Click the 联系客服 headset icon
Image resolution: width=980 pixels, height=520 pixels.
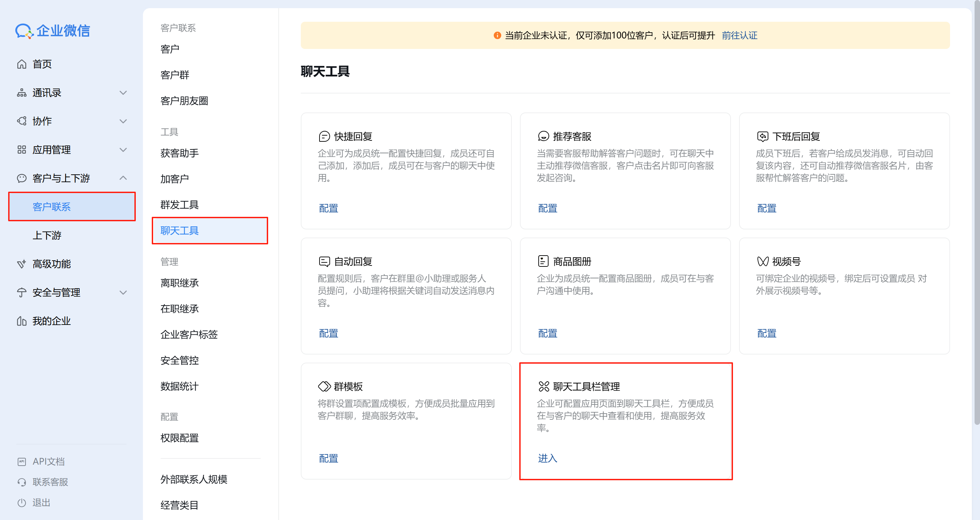[22, 482]
